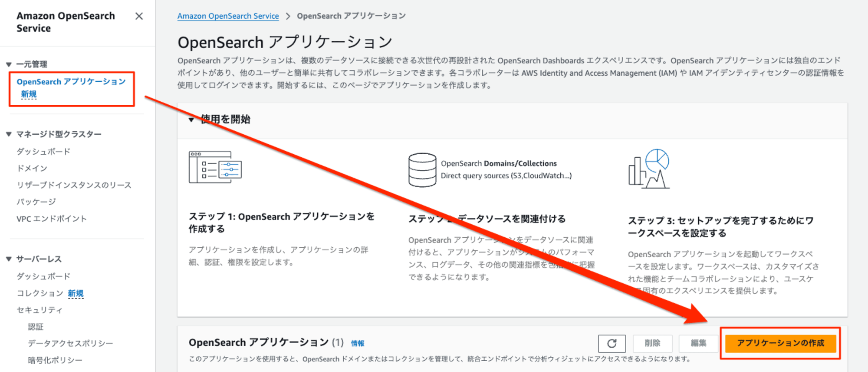Click the OpenSearch アプリケーション breadcrumb text
868x372 pixels.
pyautogui.click(x=351, y=16)
